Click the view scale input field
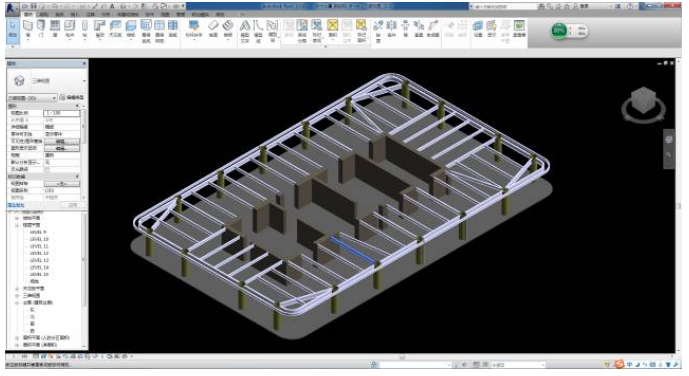689x376 pixels. click(x=62, y=113)
